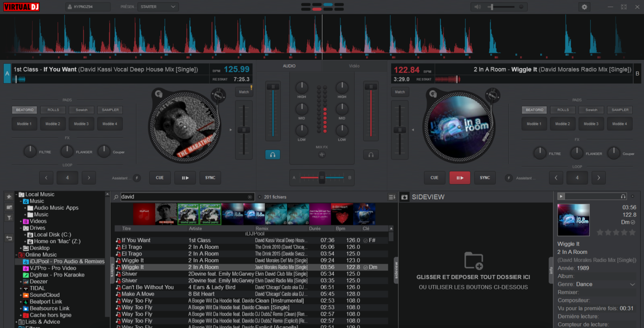The width and height of the screenshot is (644, 328).
Task: Open the settings gear icon
Action: coord(584,7)
